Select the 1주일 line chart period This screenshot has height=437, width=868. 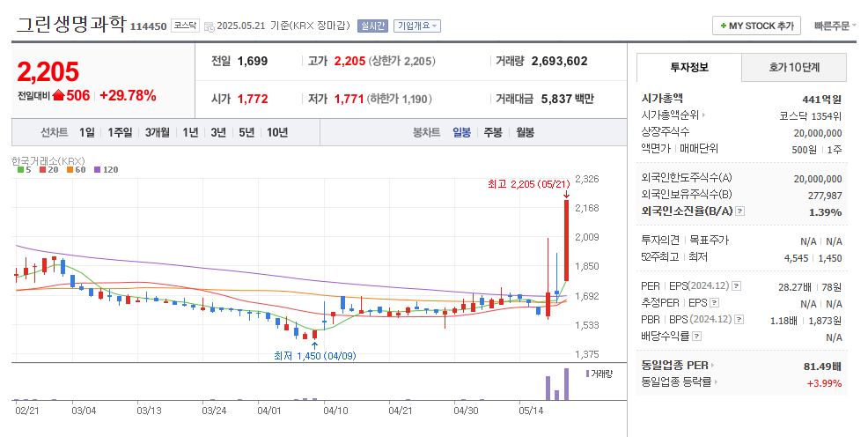click(120, 132)
